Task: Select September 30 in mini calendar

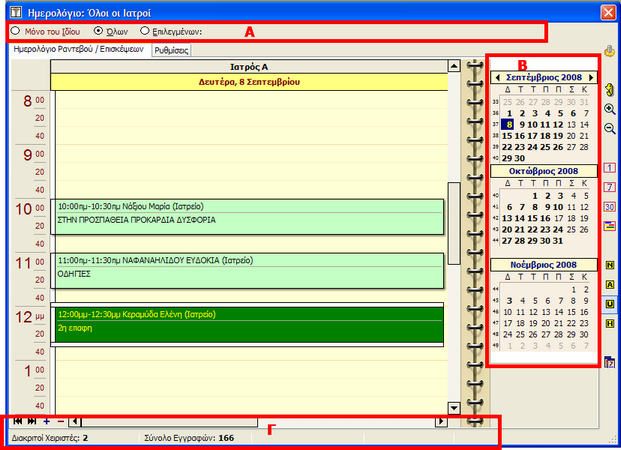Action: [520, 158]
